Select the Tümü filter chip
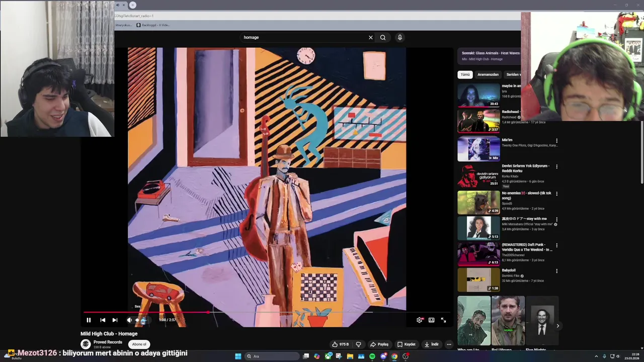The image size is (644, 362). (465, 74)
